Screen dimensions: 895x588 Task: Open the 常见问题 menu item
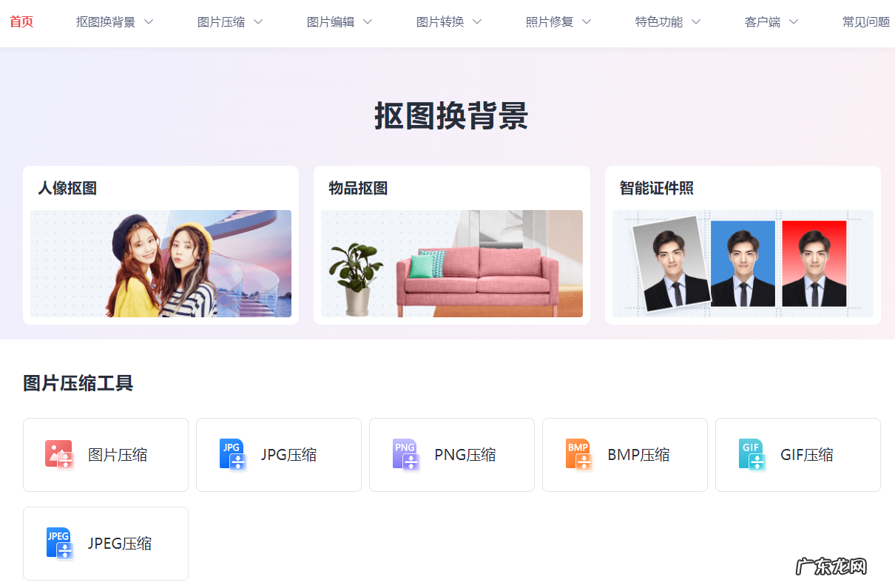click(x=866, y=21)
